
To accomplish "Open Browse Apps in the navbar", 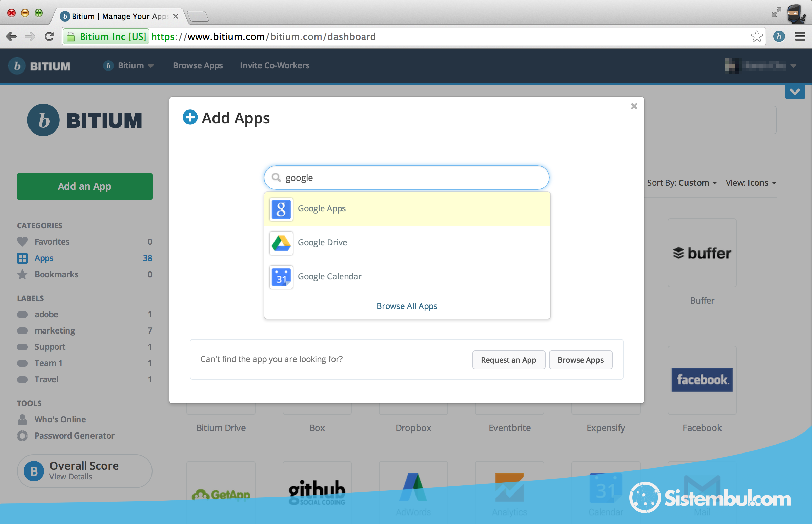I will click(198, 66).
